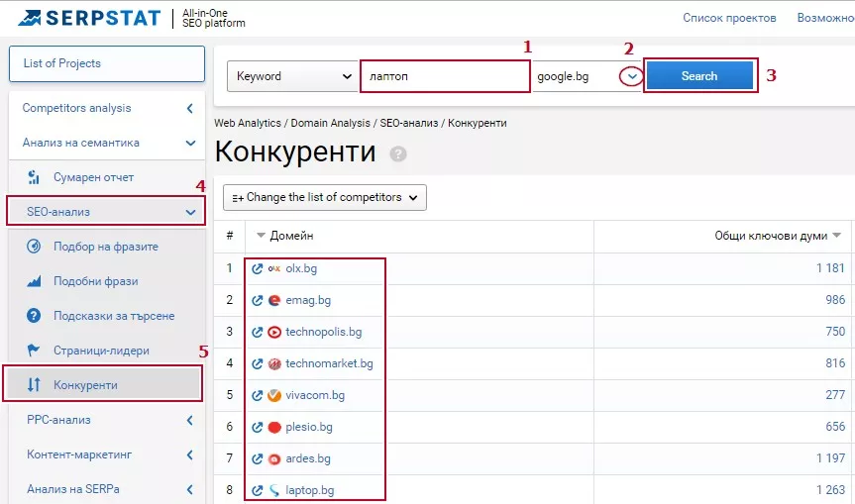Sort by Общи ключови думи column
This screenshot has width=855, height=504.
pos(778,236)
